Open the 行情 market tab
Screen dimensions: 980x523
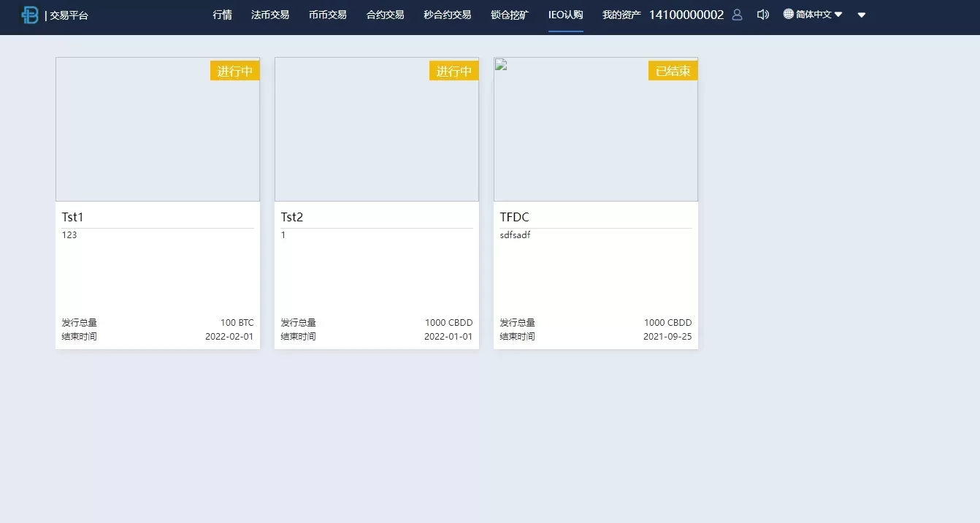pos(223,15)
